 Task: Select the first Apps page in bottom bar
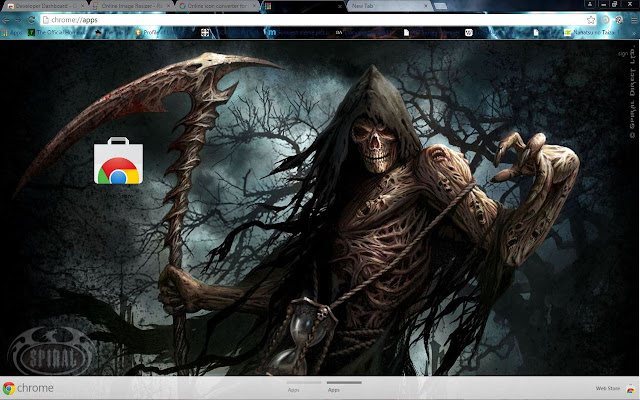pyautogui.click(x=304, y=387)
